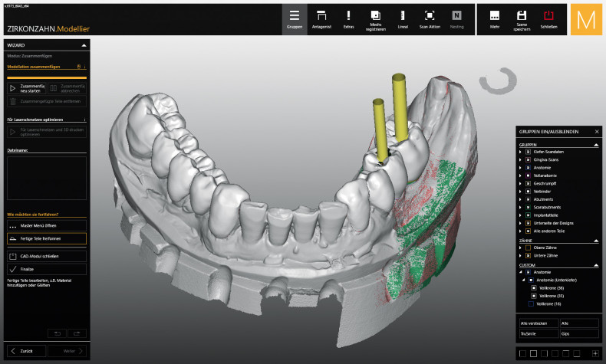Expand the Vollanatomie group arrow

[x=520, y=175]
